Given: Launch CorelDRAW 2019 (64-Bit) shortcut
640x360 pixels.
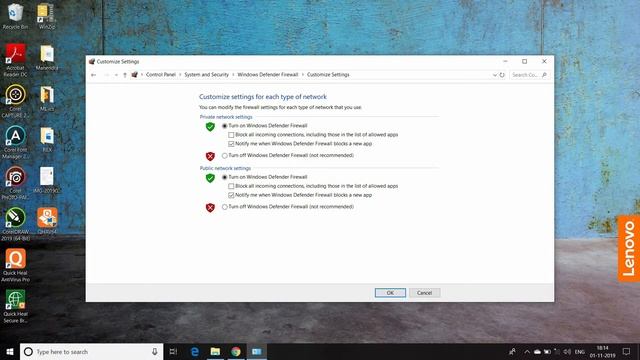Looking at the screenshot, I should tap(16, 224).
